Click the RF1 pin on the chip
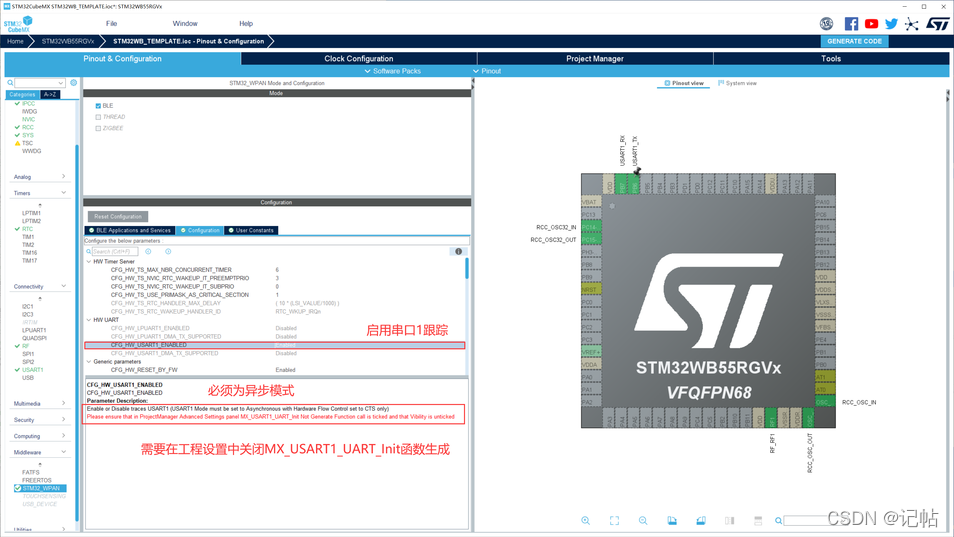The width and height of the screenshot is (954, 537). (772, 418)
